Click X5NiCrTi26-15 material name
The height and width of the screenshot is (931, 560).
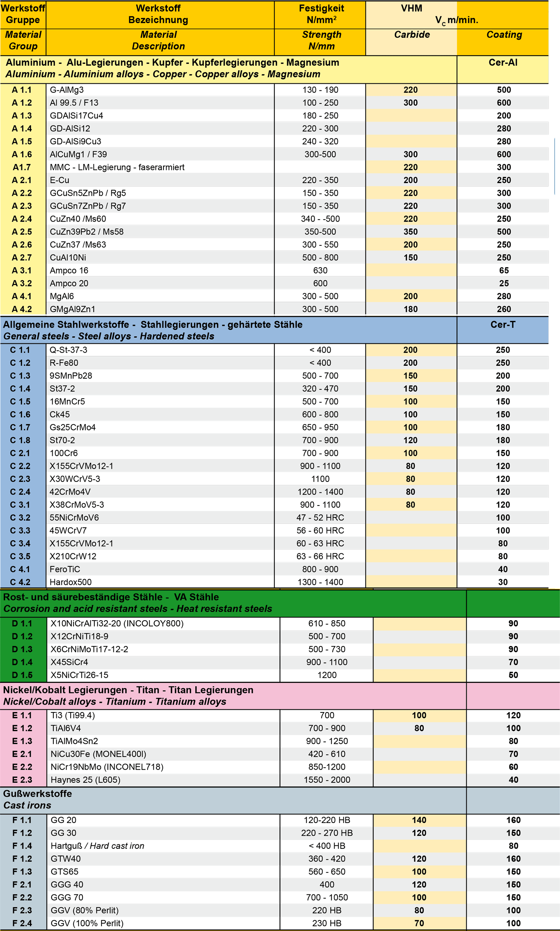tap(79, 675)
